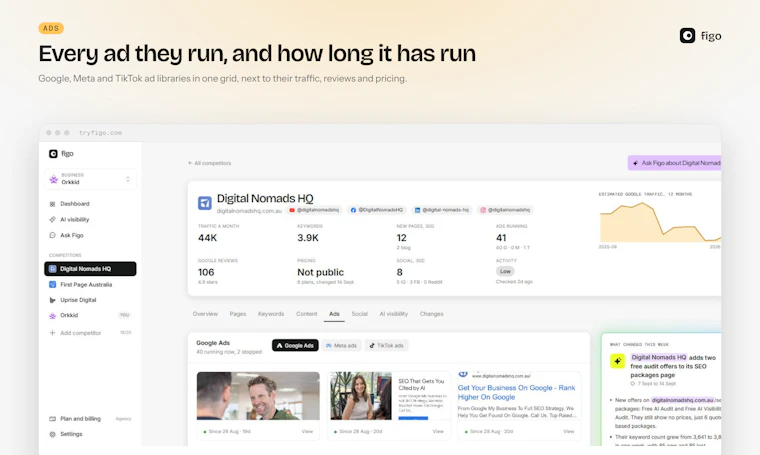This screenshot has width=760, height=455.
Task: Switch to the Pages tab
Action: pos(238,314)
